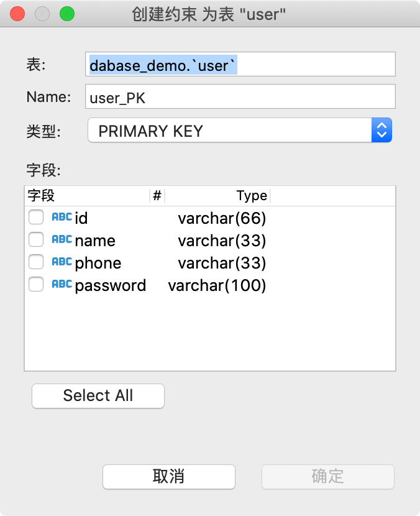Click the ABC icon beside id
420x516 pixels.
pos(62,218)
